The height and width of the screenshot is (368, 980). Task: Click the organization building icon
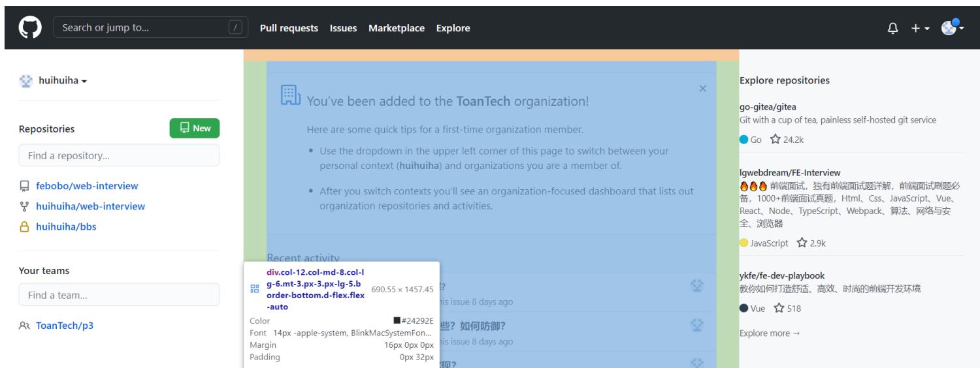coord(290,95)
